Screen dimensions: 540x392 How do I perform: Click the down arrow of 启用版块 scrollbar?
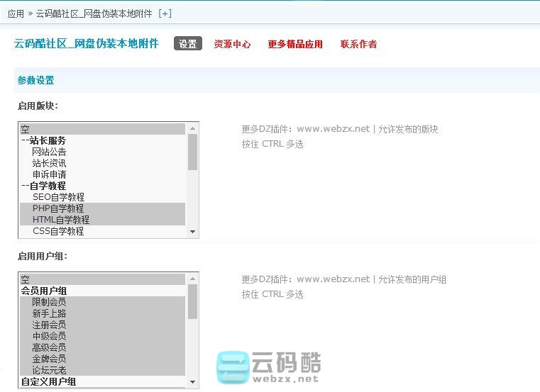pos(192,232)
